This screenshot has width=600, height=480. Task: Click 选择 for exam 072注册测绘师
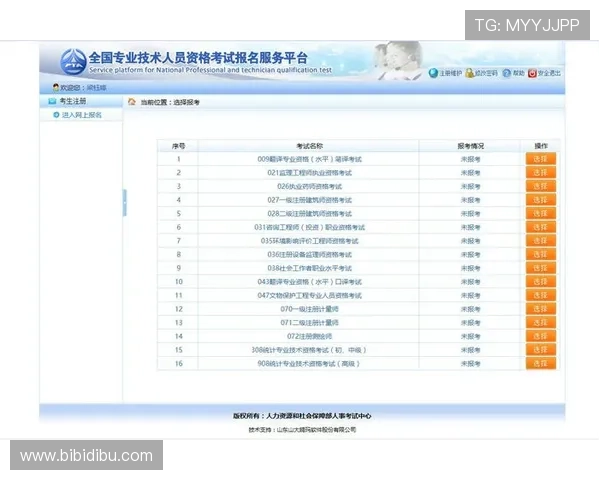pyautogui.click(x=541, y=336)
